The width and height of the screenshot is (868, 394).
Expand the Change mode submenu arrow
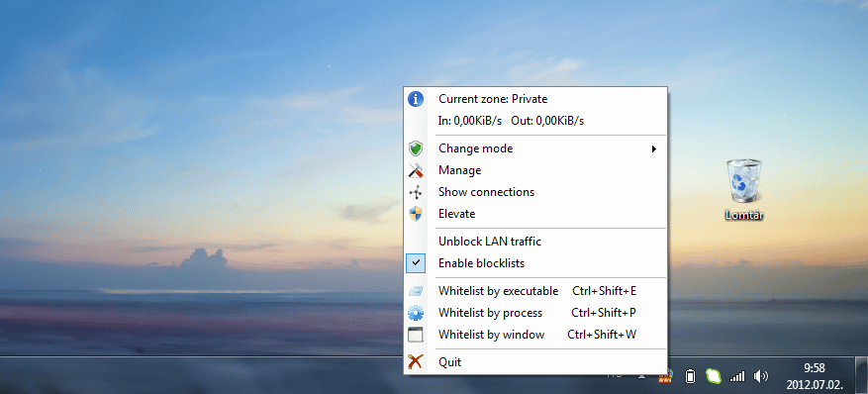pos(654,148)
